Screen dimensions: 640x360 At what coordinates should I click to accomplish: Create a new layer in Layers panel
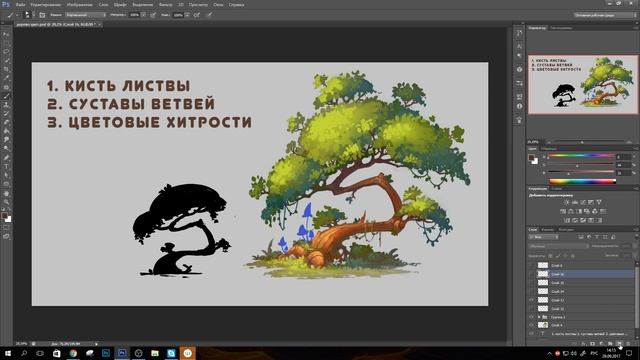619,344
